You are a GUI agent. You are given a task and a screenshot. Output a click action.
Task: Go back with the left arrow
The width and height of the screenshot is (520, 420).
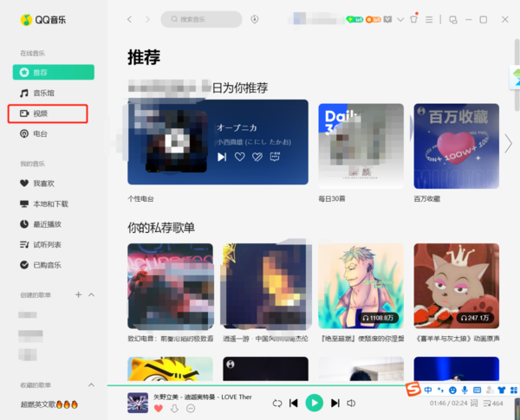pos(130,20)
